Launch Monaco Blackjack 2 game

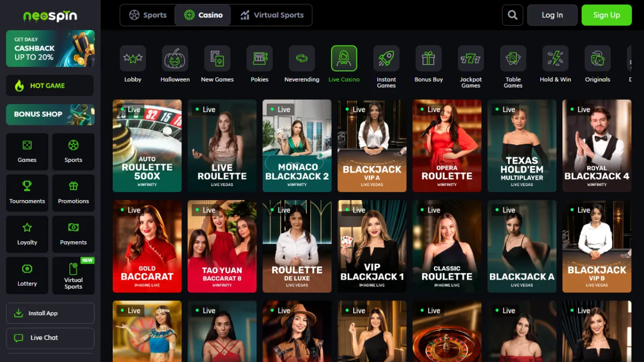[x=297, y=146]
